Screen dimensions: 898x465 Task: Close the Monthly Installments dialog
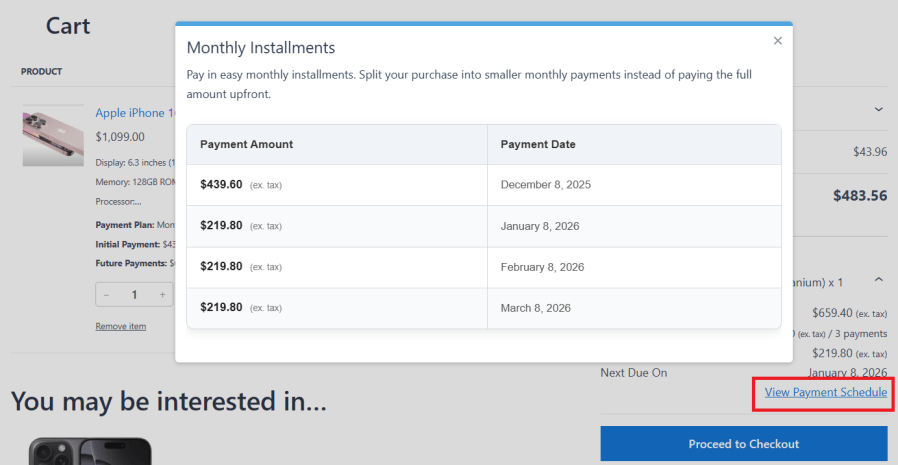click(x=777, y=41)
